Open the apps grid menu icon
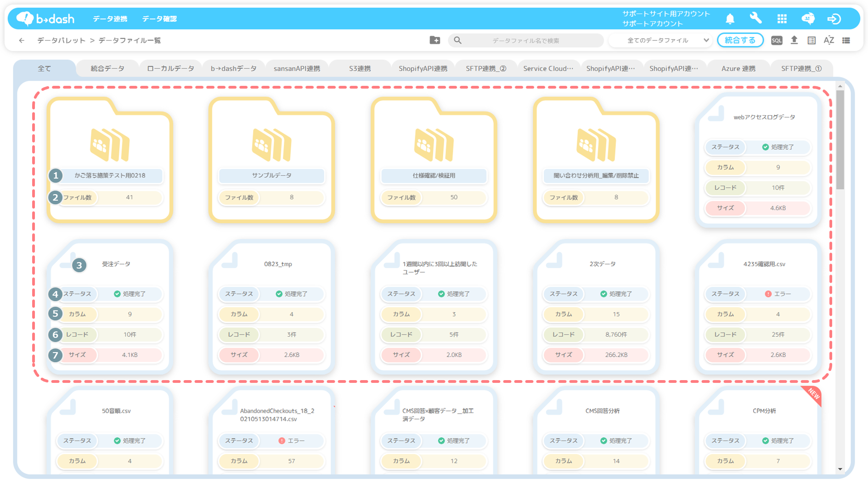The width and height of the screenshot is (868, 488). tap(782, 19)
